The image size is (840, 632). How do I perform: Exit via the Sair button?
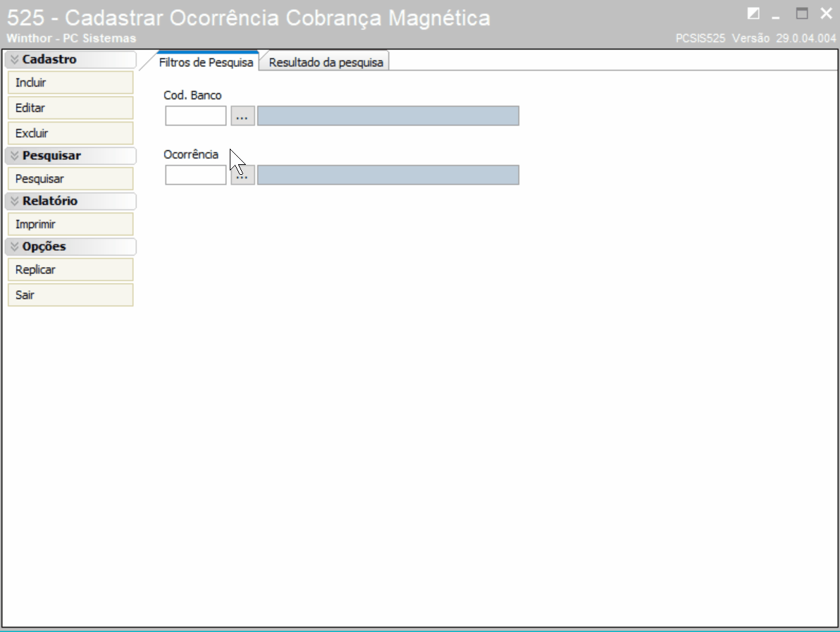click(x=70, y=295)
